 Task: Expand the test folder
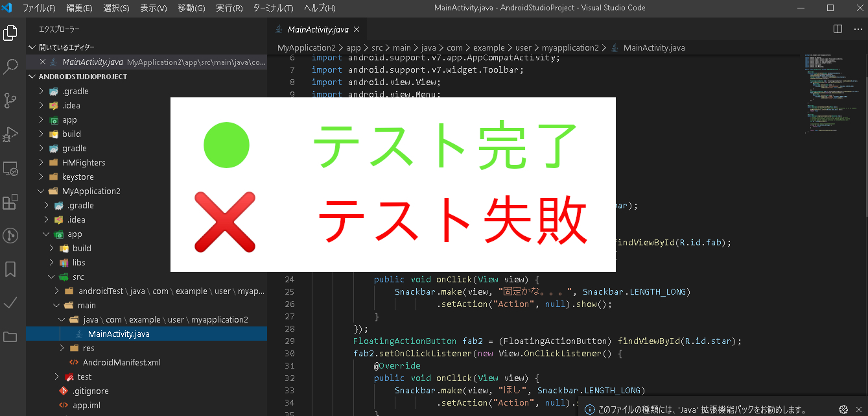coord(147,376)
